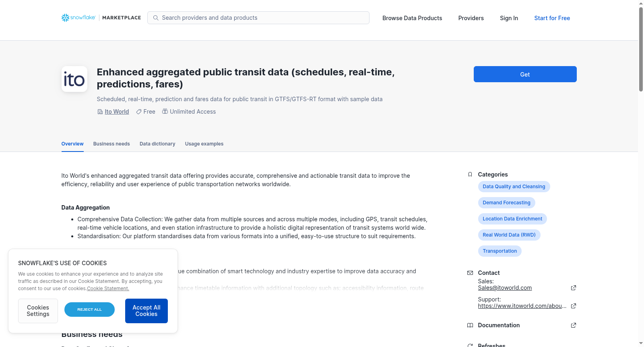Open the external link icon for Sales email
Screen dimensions: 644x347
(574, 288)
